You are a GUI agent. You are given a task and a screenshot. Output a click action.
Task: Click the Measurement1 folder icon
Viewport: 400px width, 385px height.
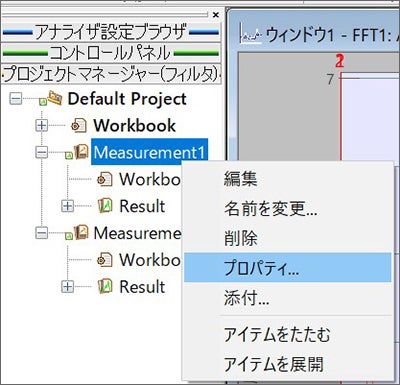(x=81, y=152)
